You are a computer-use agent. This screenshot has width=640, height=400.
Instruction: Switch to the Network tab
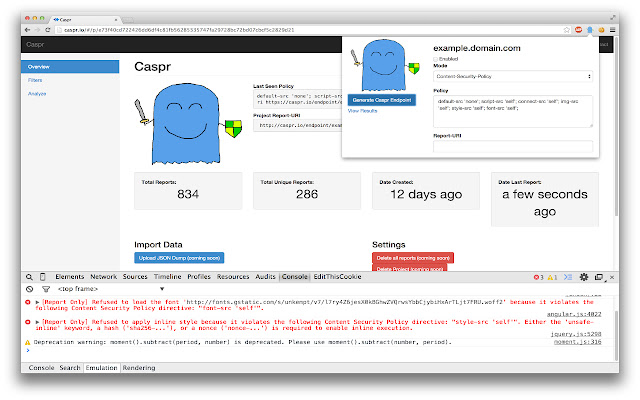[104, 277]
